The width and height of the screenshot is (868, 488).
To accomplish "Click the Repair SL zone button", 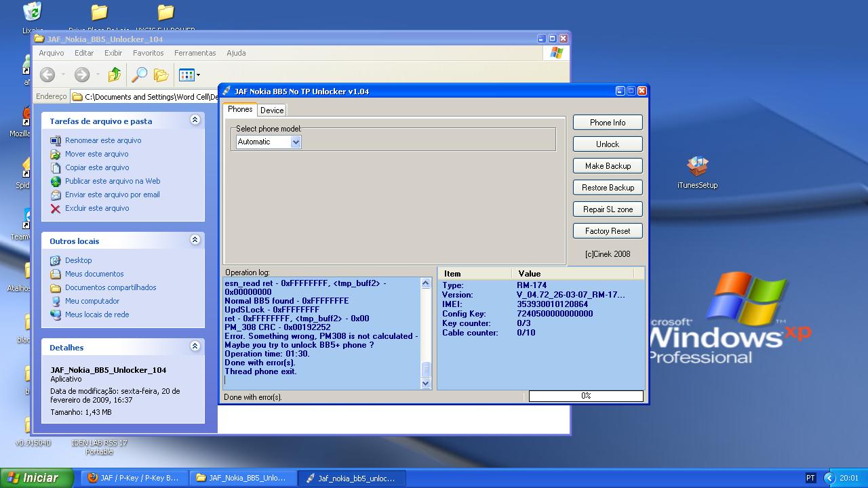I will 608,209.
